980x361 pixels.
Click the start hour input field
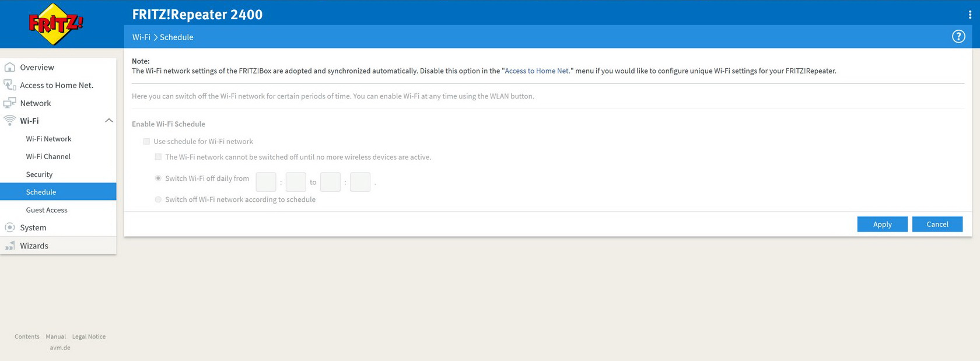tap(266, 182)
